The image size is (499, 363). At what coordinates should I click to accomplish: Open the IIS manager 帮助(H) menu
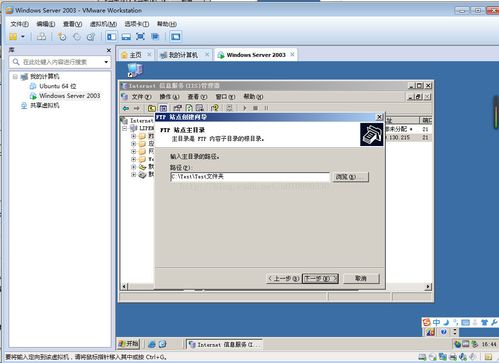pyautogui.click(x=253, y=97)
